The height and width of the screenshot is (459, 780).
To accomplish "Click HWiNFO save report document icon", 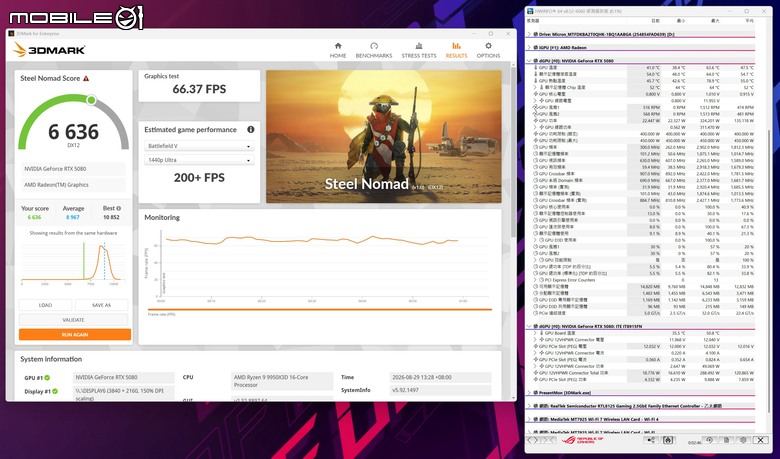I will tap(726, 440).
